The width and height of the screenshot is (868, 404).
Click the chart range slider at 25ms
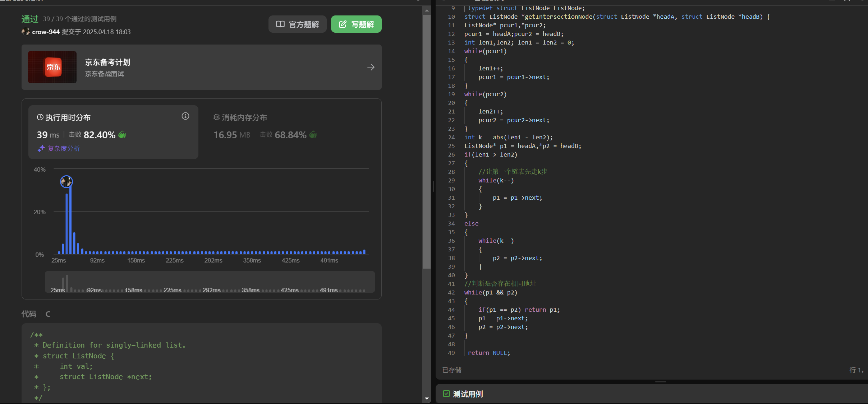coord(58,290)
